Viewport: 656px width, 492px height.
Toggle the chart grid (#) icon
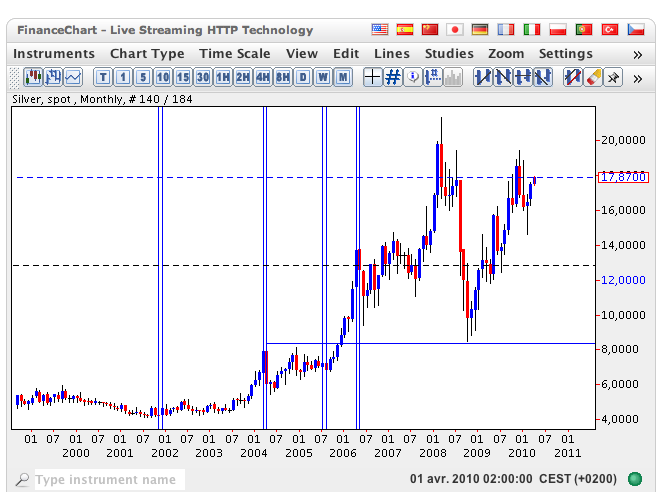(393, 75)
